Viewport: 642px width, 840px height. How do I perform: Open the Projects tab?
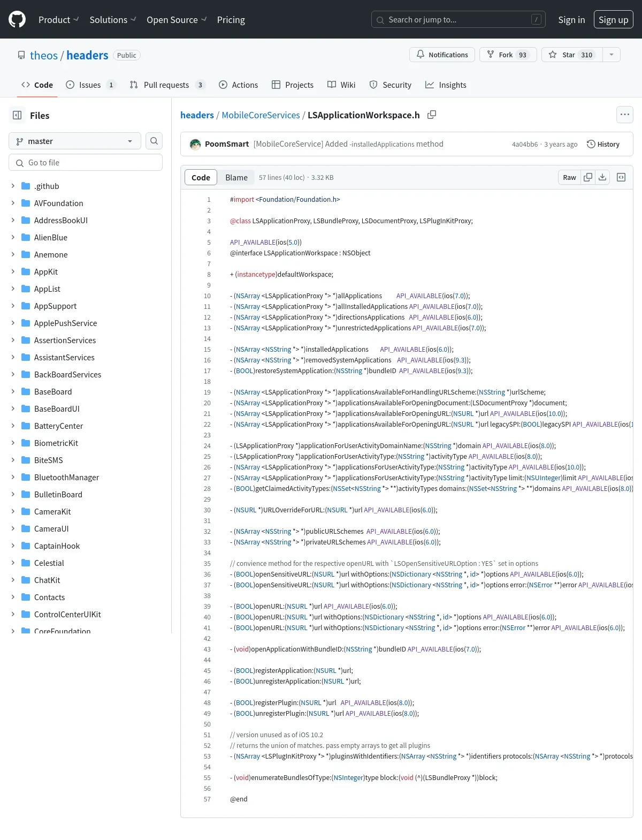point(293,85)
